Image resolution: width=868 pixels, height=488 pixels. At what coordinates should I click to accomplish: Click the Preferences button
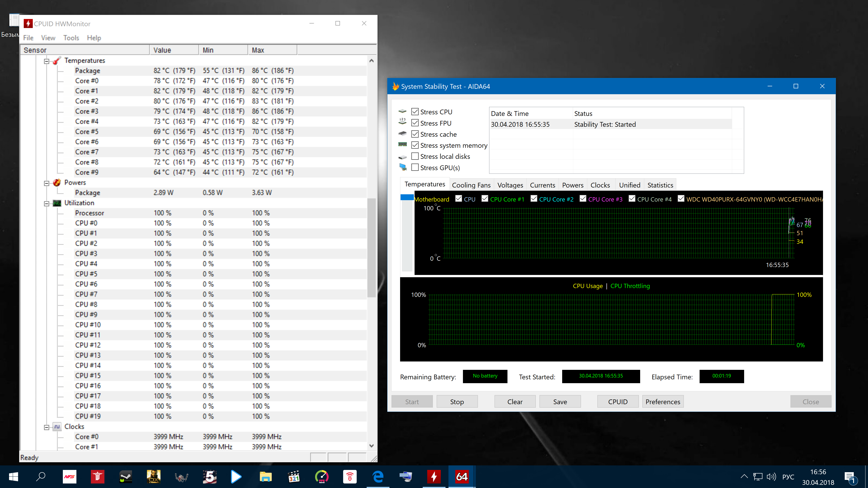pyautogui.click(x=663, y=401)
